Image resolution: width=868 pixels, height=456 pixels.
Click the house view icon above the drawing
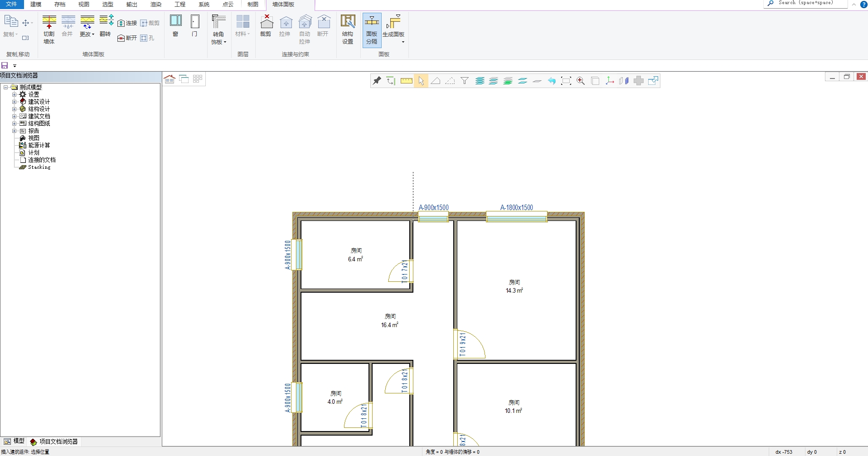pos(170,79)
